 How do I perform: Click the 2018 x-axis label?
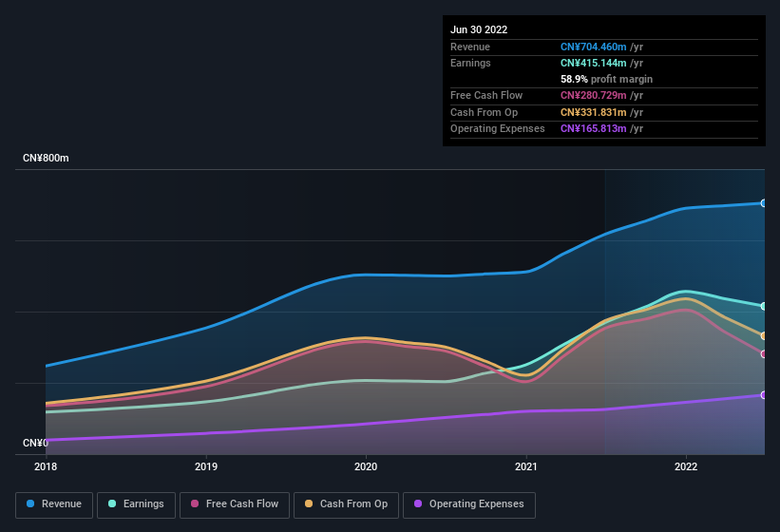(x=46, y=466)
